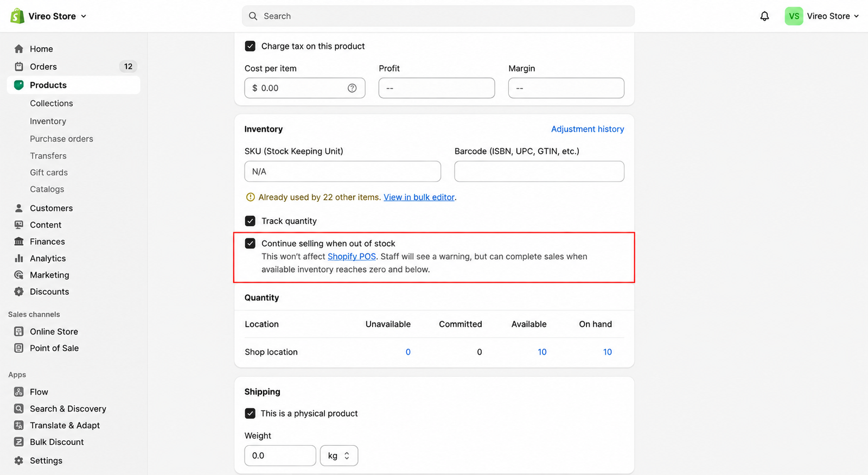Click the Settings gear icon
Screen dimensions: 868x475
pos(19,460)
